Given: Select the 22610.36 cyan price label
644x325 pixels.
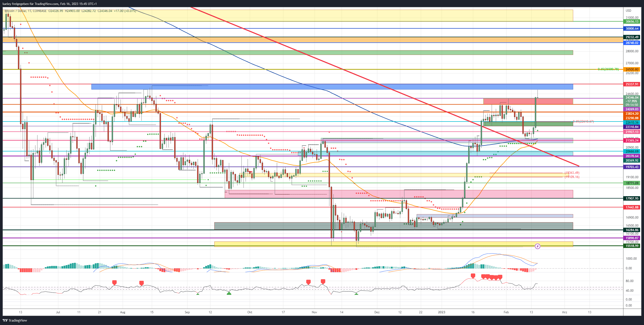Looking at the screenshot, I should pyautogui.click(x=631, y=123).
